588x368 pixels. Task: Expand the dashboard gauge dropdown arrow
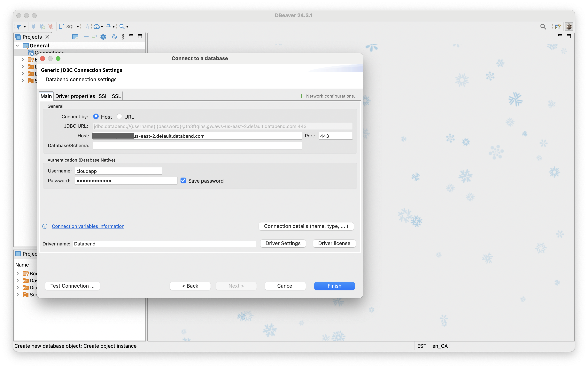click(x=102, y=27)
